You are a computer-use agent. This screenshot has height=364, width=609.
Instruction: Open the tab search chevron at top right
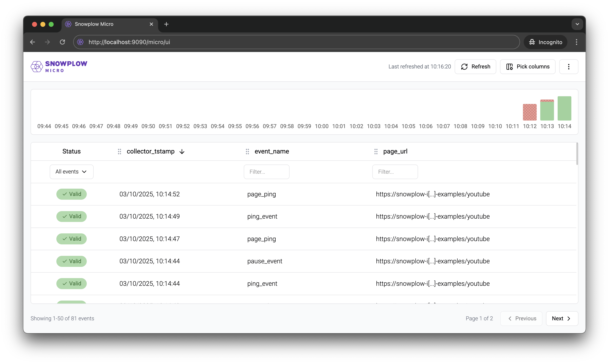pos(577,24)
